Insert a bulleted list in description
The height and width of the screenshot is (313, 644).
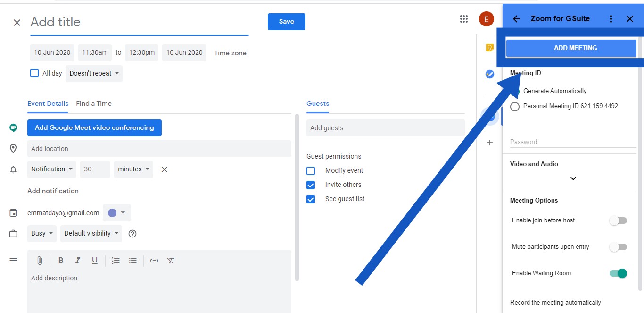pos(133,261)
